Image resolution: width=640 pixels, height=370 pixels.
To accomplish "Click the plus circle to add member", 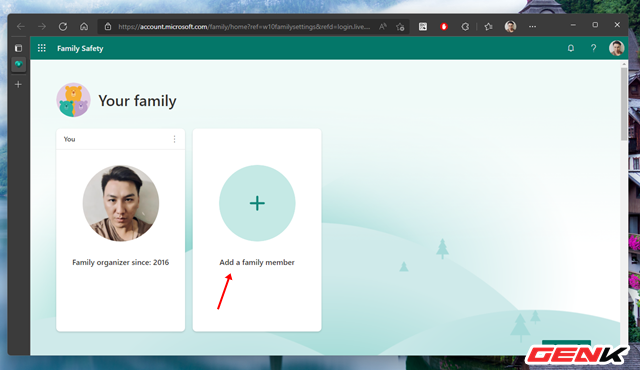I will [257, 203].
